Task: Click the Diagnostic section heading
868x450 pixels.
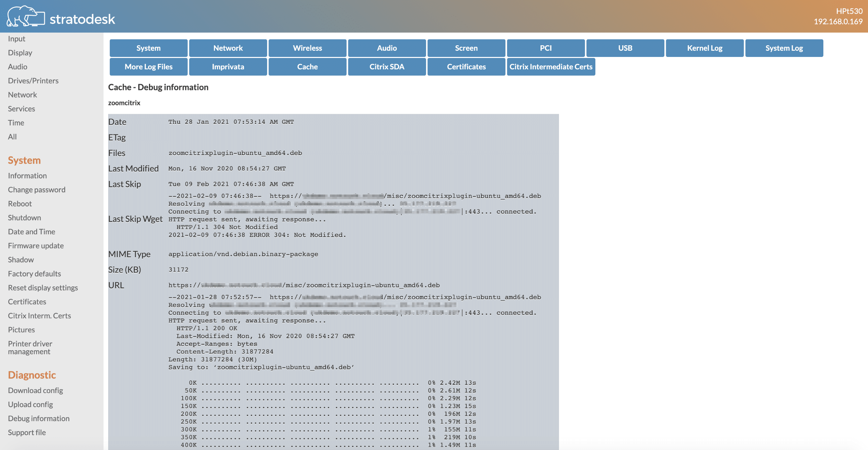Action: click(32, 375)
